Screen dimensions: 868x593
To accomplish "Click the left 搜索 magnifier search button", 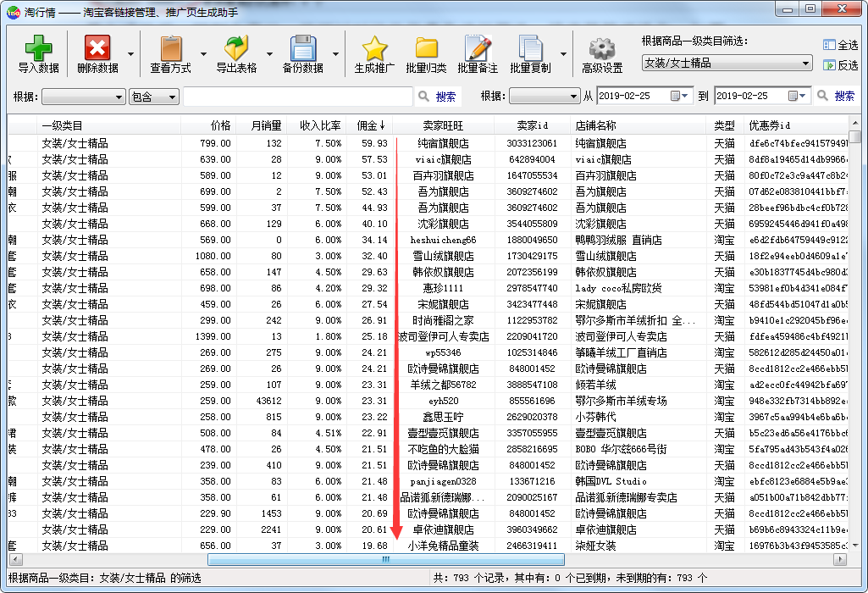I will point(437,97).
